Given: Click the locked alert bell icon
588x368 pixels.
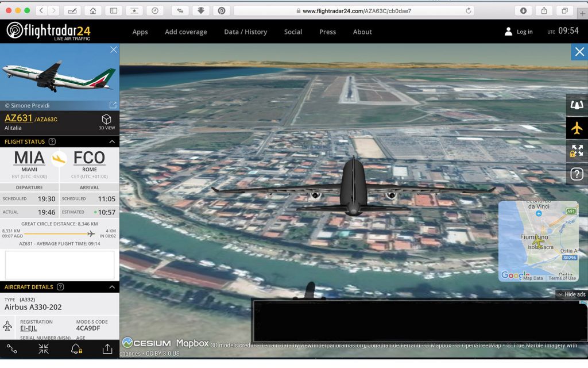Looking at the screenshot, I should click(76, 349).
